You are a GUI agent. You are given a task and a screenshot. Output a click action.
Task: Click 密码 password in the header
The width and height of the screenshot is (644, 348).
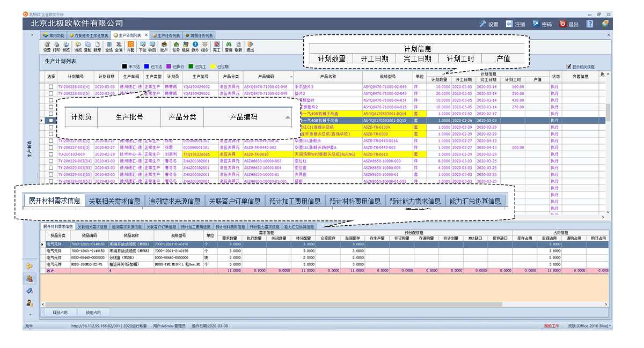[542, 24]
